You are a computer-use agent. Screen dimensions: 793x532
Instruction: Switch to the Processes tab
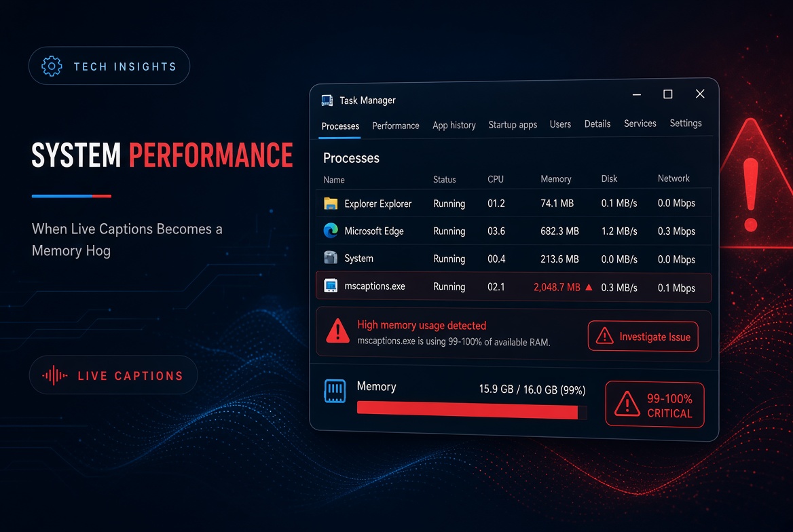[x=340, y=126]
